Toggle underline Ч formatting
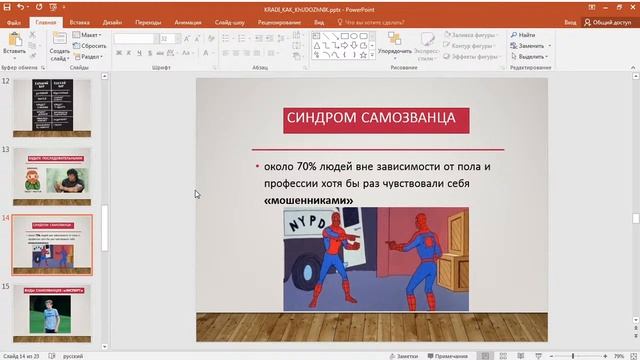 tap(139, 53)
